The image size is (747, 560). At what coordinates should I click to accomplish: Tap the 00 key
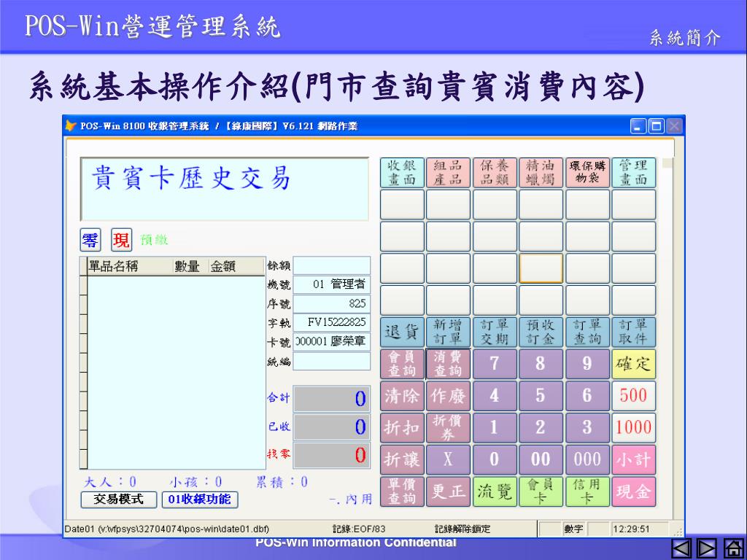(x=541, y=460)
